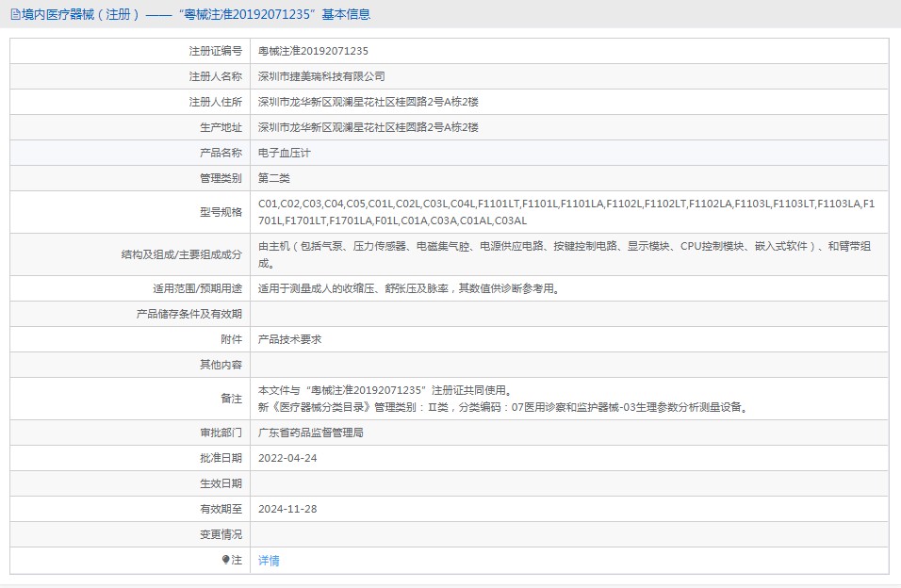Click the 管理类别 label
Image resolution: width=901 pixels, height=588 pixels.
[x=221, y=178]
